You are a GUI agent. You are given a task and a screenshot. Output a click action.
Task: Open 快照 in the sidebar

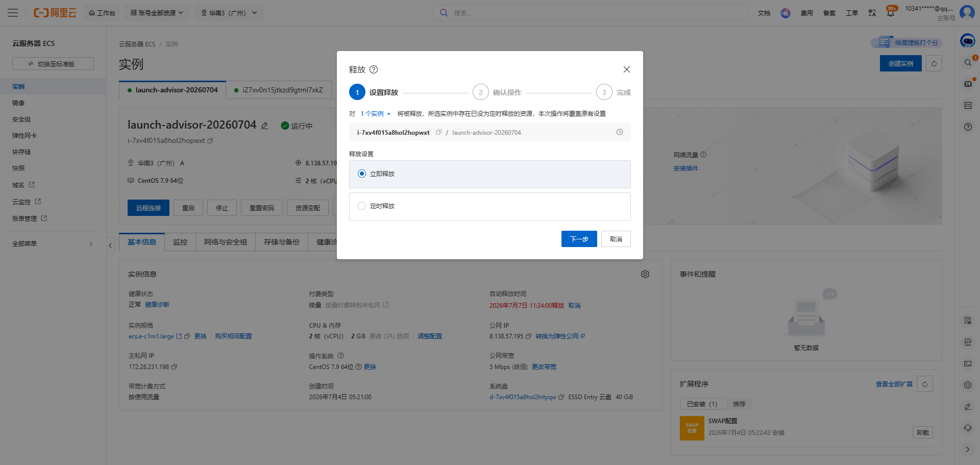(x=18, y=168)
